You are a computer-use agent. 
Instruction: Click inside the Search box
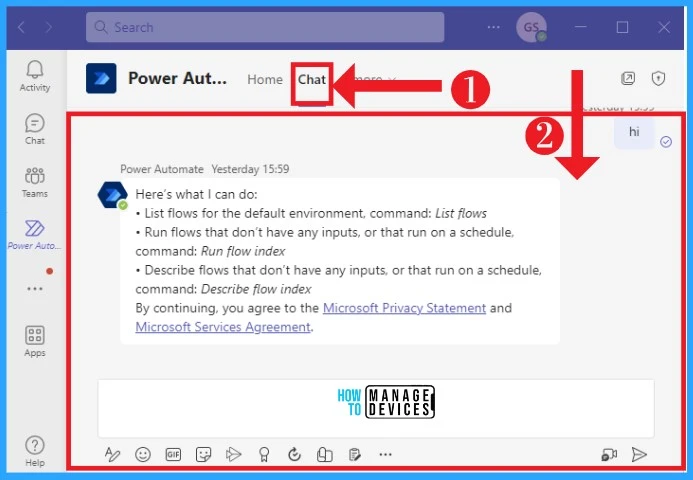click(x=265, y=27)
